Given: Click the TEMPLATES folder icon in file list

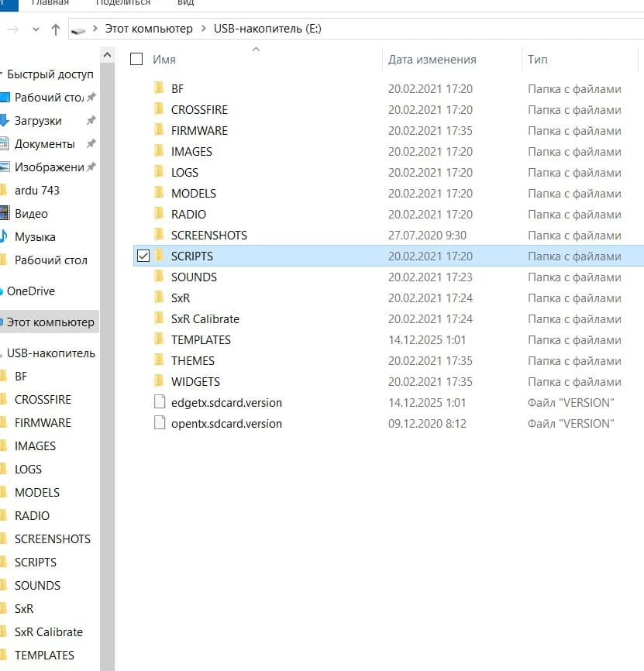Looking at the screenshot, I should pos(159,339).
